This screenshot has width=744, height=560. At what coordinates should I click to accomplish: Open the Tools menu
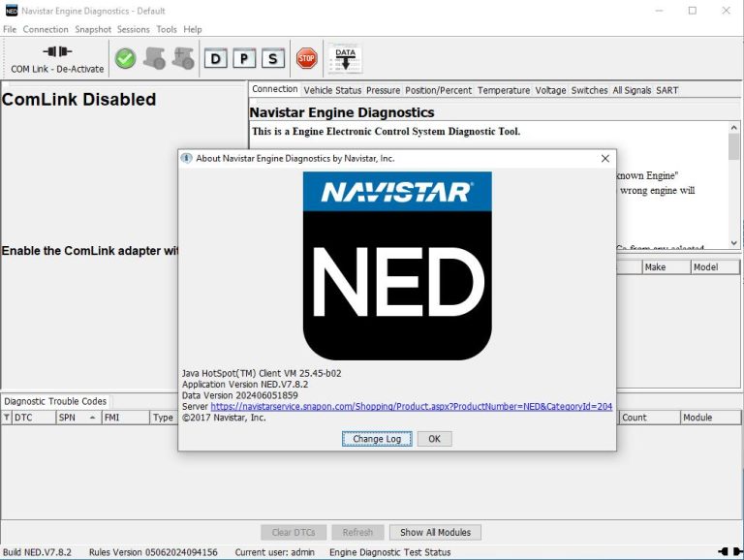tap(167, 29)
